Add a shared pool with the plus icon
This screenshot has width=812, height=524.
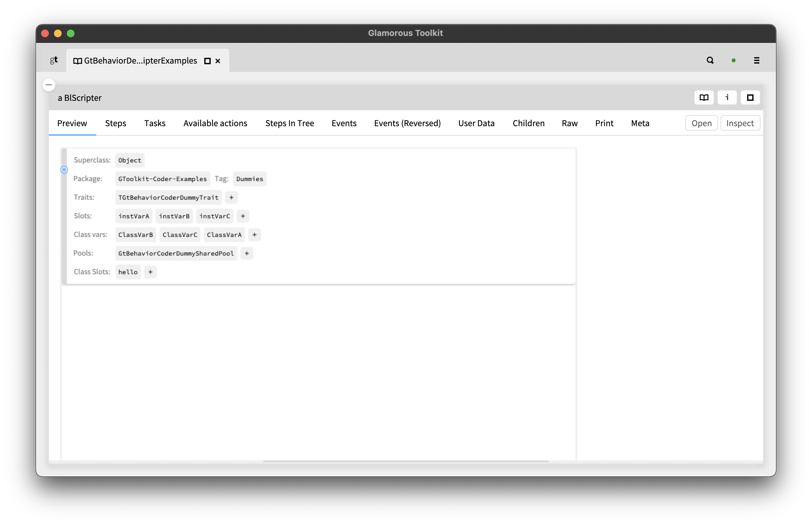point(247,253)
